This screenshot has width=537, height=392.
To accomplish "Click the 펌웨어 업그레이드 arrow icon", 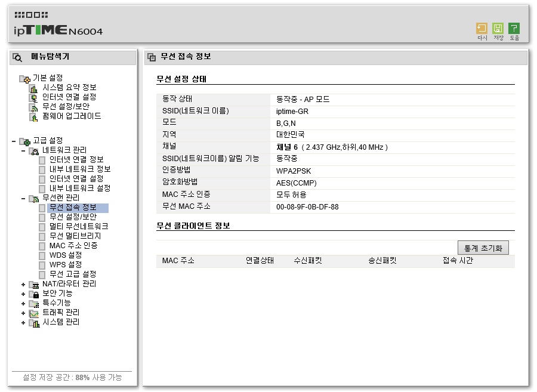I will click(x=33, y=118).
